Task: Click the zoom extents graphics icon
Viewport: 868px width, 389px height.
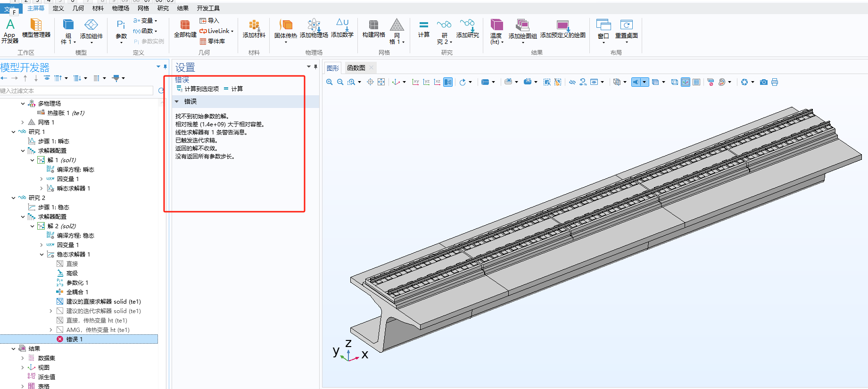Action: [381, 82]
